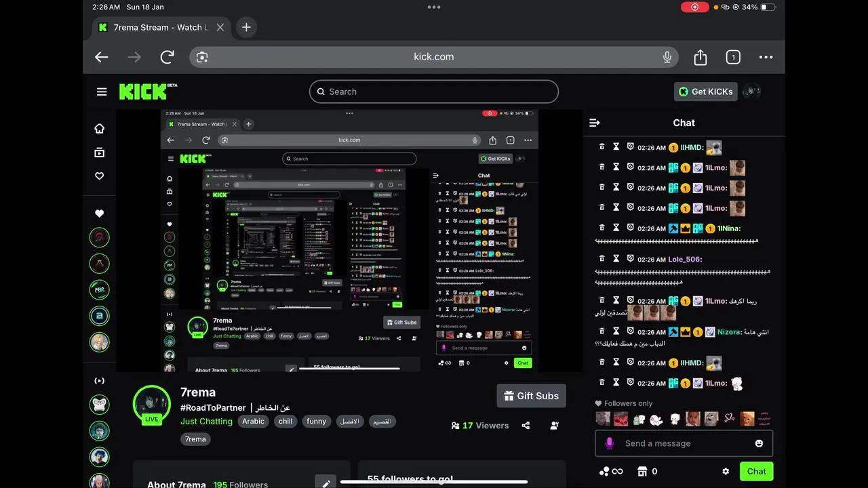Edit the About 7rema section pencil

point(326,483)
